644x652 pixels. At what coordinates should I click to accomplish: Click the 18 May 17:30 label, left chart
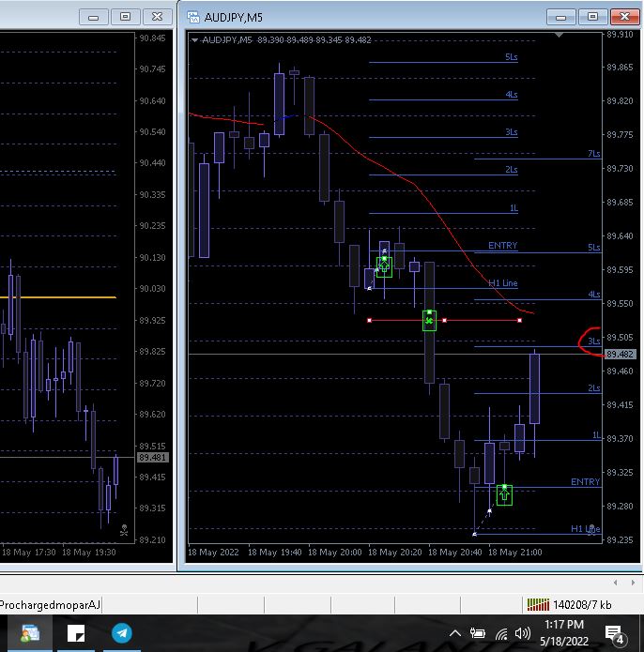point(28,553)
